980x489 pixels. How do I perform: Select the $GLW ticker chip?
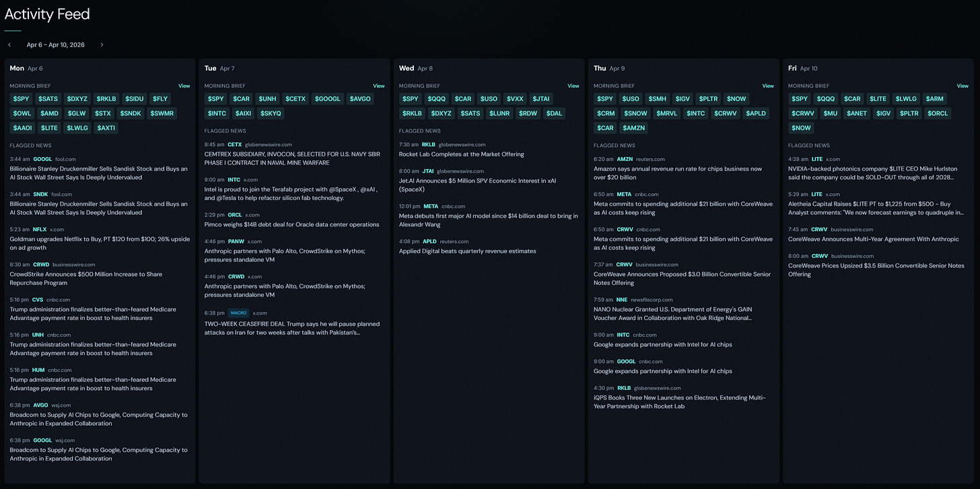tap(77, 114)
